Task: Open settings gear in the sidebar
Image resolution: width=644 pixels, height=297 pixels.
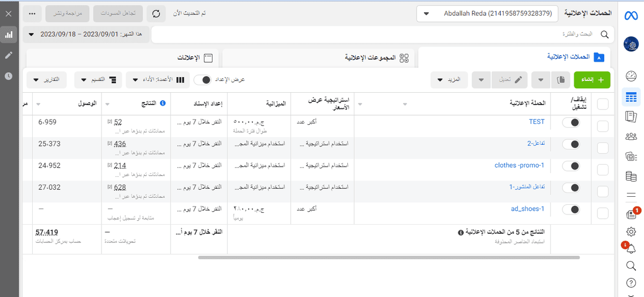Action: point(631,232)
